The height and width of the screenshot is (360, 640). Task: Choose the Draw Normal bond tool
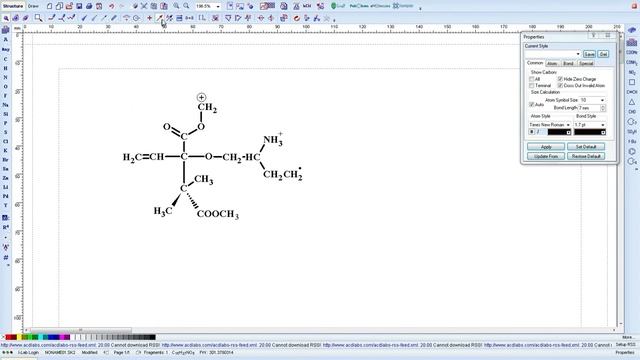click(52, 18)
